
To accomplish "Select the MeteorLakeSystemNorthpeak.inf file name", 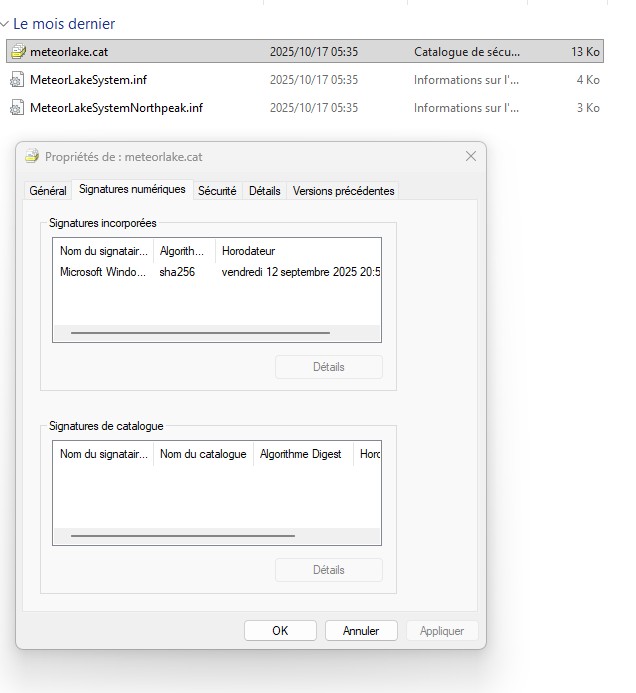I will (116, 108).
